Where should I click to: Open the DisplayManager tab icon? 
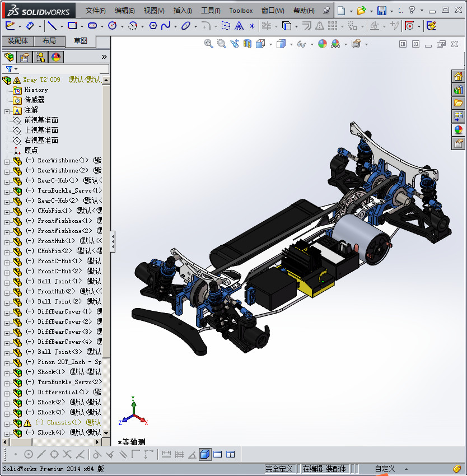56,57
